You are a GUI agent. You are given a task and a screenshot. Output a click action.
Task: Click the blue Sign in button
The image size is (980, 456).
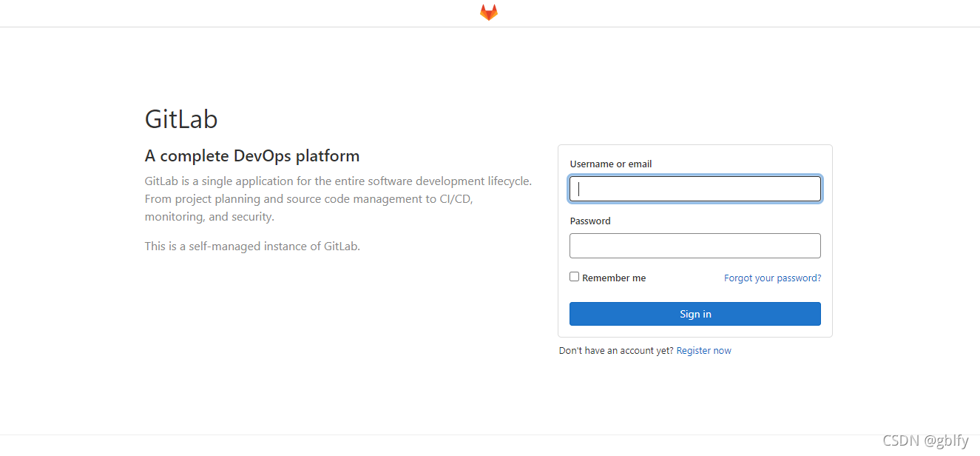tap(695, 314)
